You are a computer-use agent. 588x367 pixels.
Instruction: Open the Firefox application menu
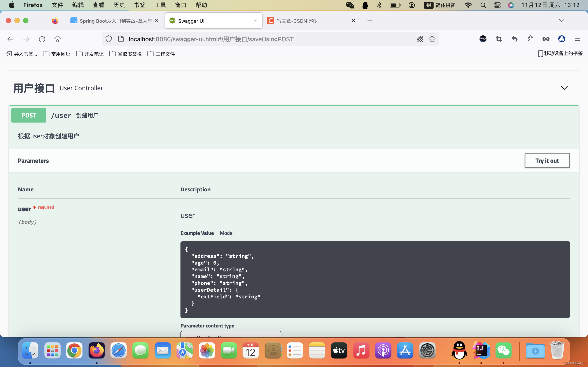tap(577, 39)
